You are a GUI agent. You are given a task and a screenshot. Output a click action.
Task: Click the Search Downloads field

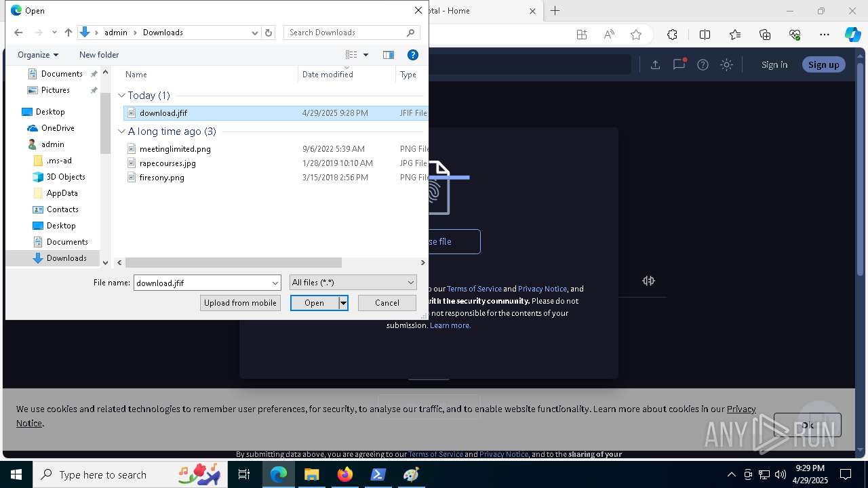coord(344,33)
